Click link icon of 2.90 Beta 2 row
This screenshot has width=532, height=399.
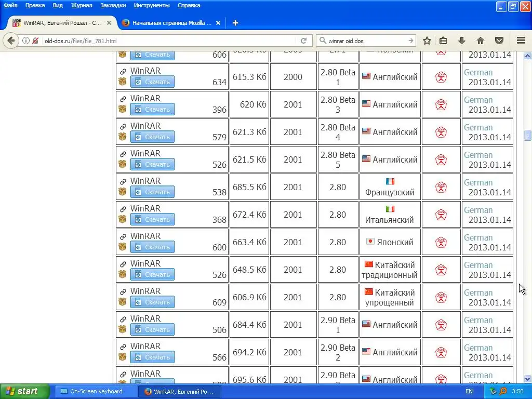tap(123, 347)
